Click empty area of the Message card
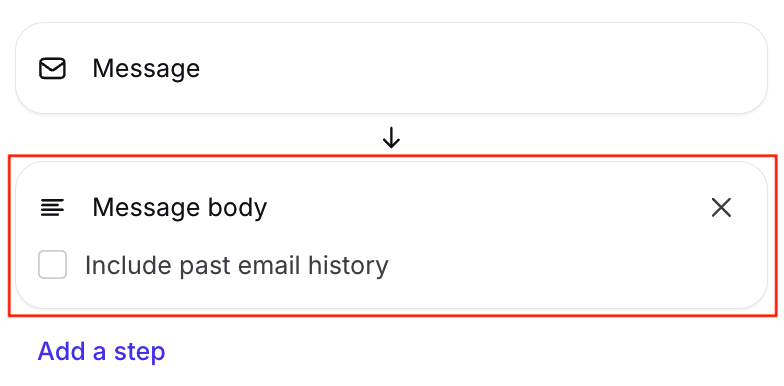The height and width of the screenshot is (386, 784). tap(480, 68)
